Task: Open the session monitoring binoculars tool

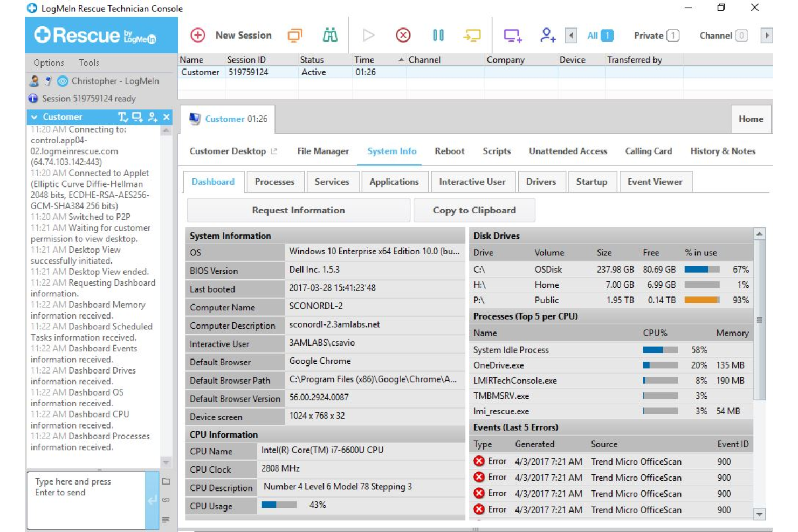Action: [x=331, y=35]
